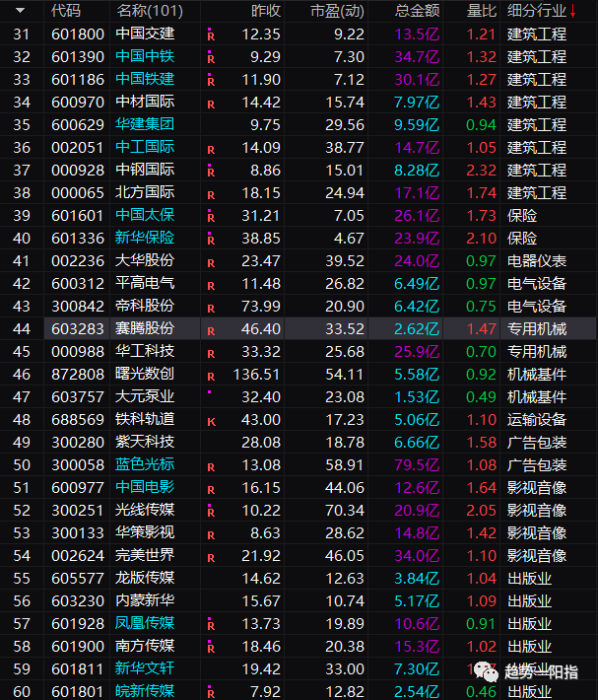Click R mark on 中国中铁 row
Viewport: 598px width, 700px height.
point(211,57)
